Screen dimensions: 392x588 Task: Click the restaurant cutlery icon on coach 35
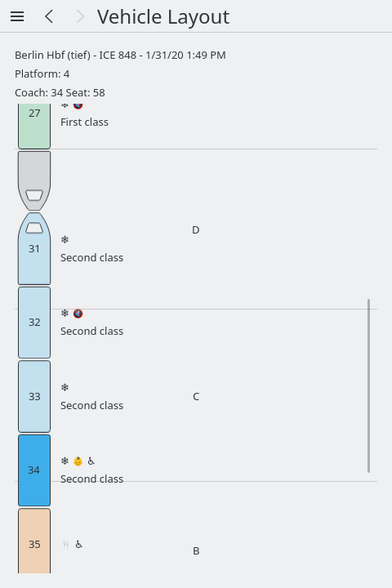[x=65, y=544]
